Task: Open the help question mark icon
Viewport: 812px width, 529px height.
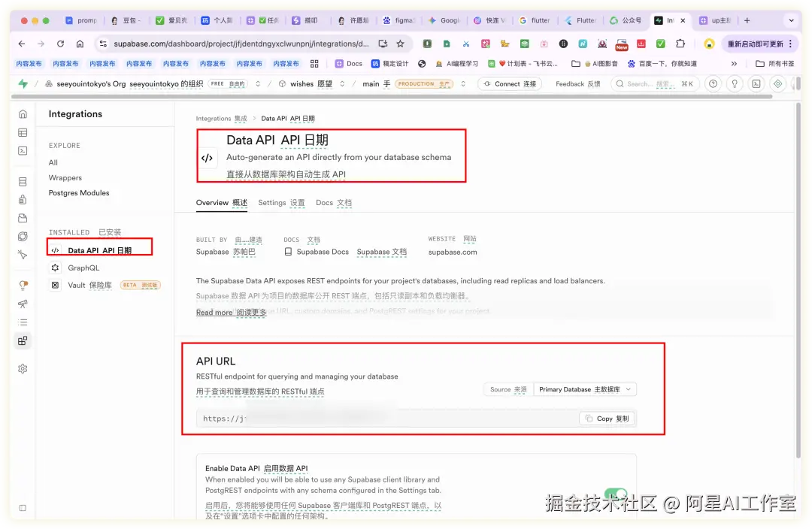Action: tap(713, 84)
